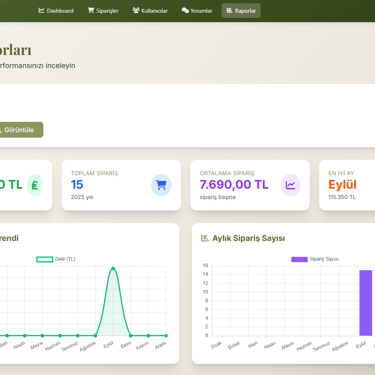375x375 pixels.
Task: Click the 115.350 TL caption
Action: (x=342, y=197)
